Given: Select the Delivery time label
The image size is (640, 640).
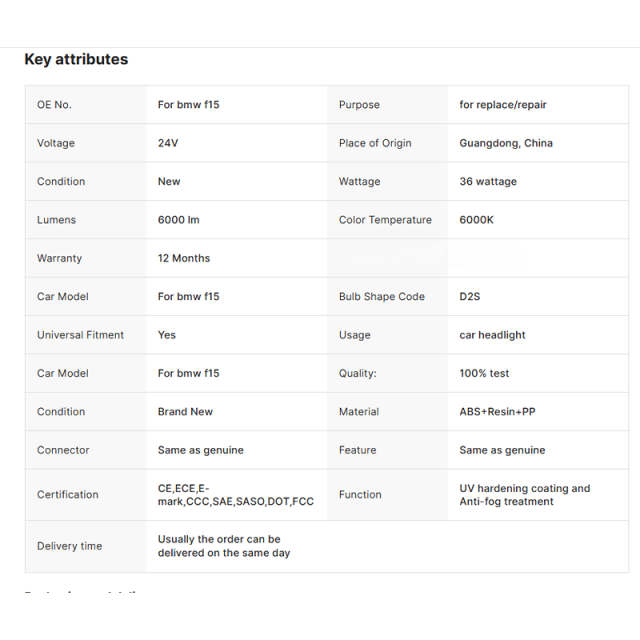Looking at the screenshot, I should 69,546.
